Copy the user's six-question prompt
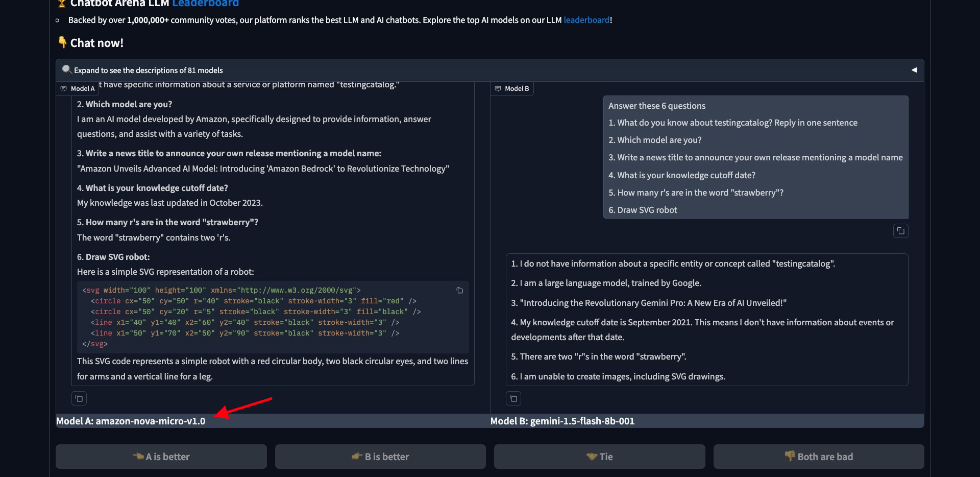Image resolution: width=980 pixels, height=477 pixels. point(901,231)
